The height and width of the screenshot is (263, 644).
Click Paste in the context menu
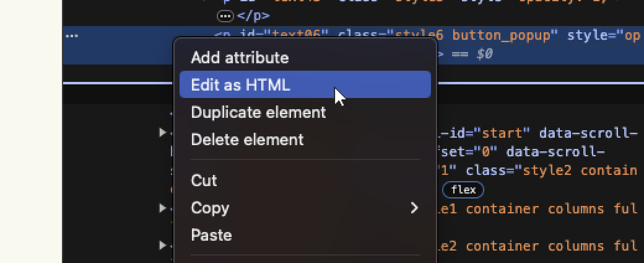[x=211, y=235]
